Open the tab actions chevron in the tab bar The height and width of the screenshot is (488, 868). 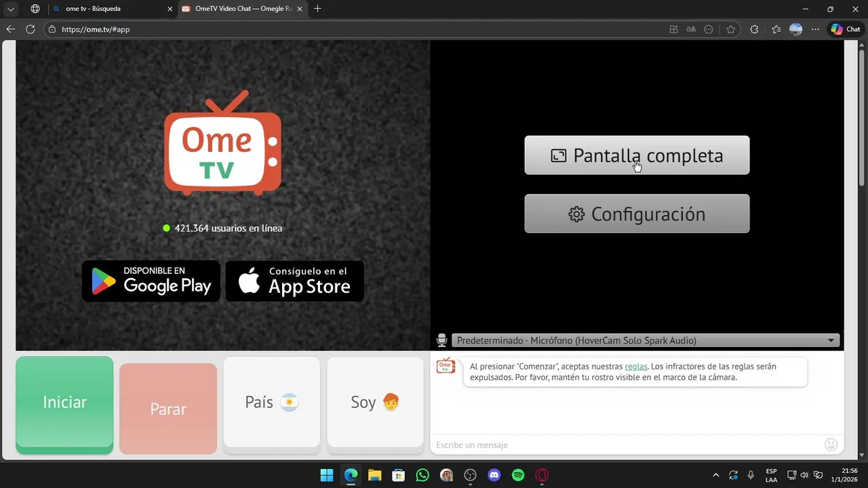point(10,9)
